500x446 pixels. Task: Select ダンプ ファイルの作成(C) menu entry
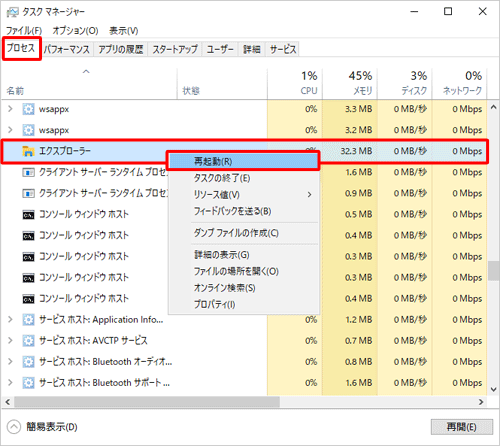(243, 233)
